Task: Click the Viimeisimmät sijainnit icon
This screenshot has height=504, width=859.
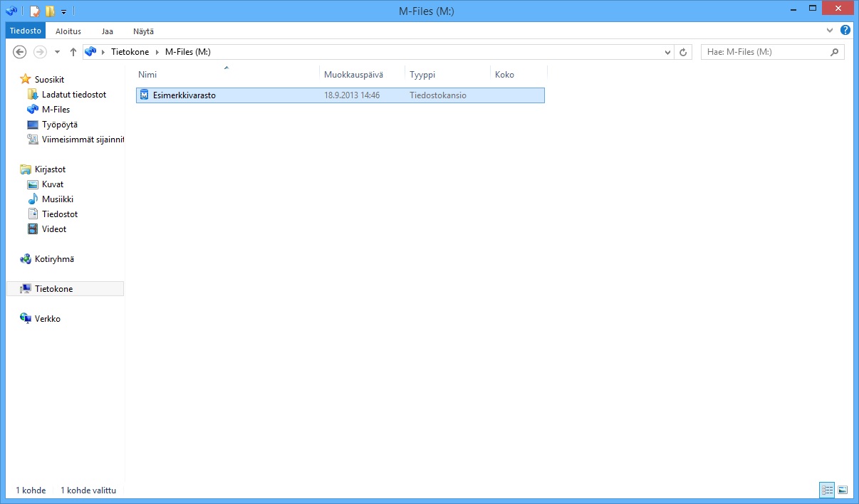Action: click(32, 140)
